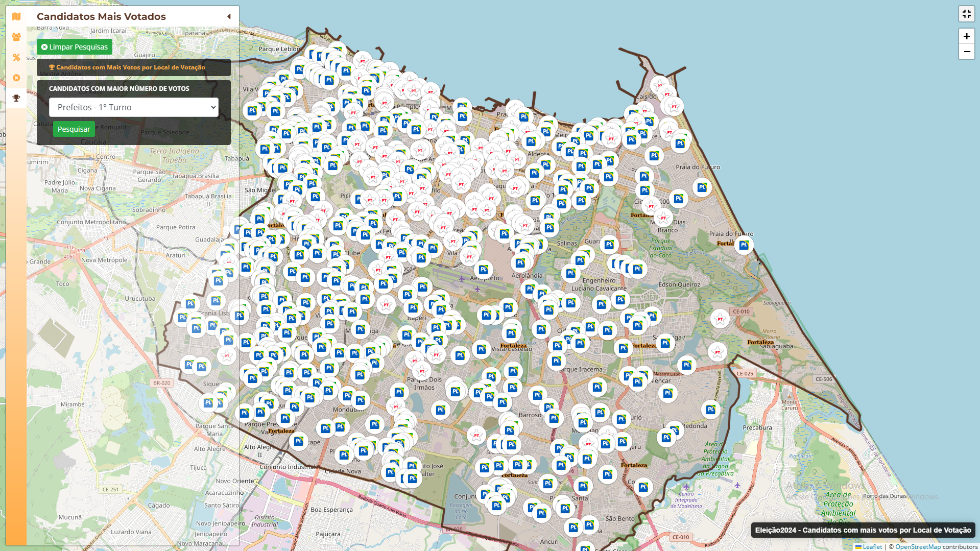980x551 pixels.
Task: Click the Eleição2024 map caption box
Action: click(863, 530)
